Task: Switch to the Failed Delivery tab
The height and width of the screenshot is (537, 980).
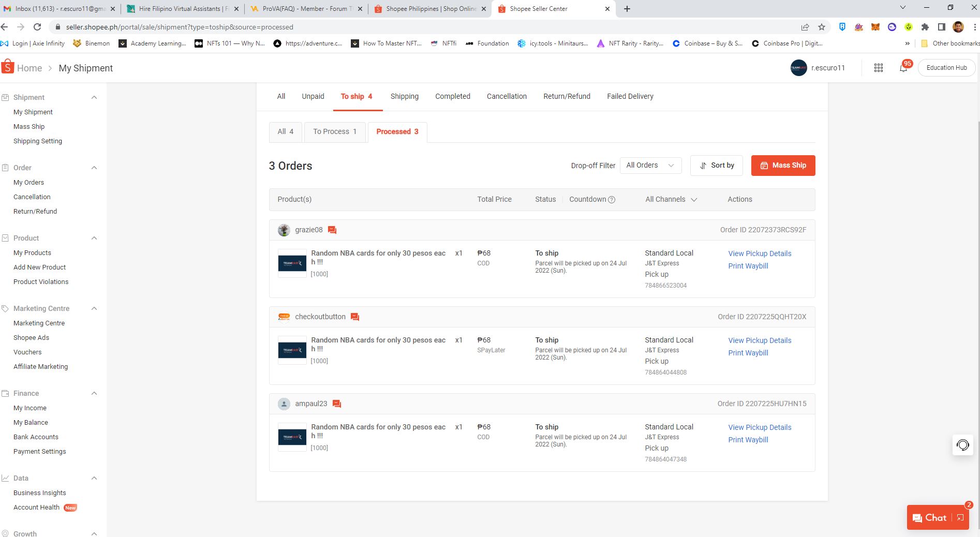Action: (x=630, y=96)
